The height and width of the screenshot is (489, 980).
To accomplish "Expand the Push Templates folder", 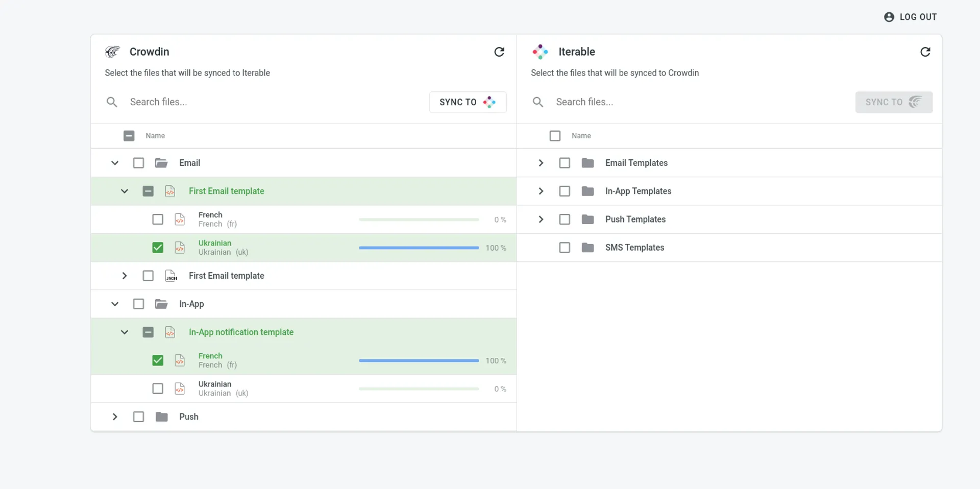I will pyautogui.click(x=541, y=219).
